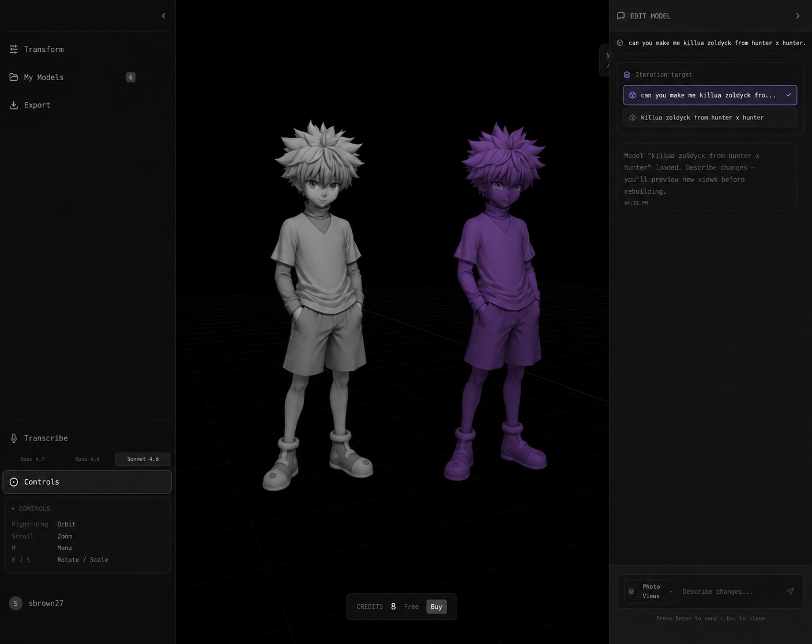Click the Menu control hint
The height and width of the screenshot is (644, 812).
[x=65, y=548]
